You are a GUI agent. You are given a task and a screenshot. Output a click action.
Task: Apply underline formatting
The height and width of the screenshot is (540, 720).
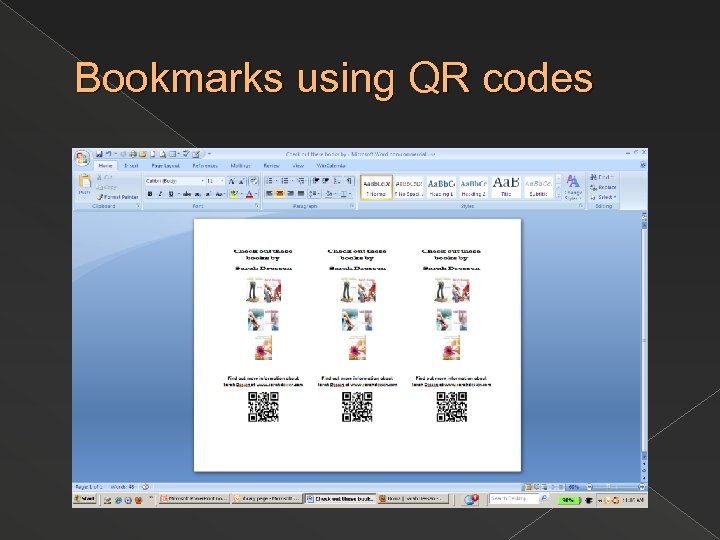tap(171, 194)
